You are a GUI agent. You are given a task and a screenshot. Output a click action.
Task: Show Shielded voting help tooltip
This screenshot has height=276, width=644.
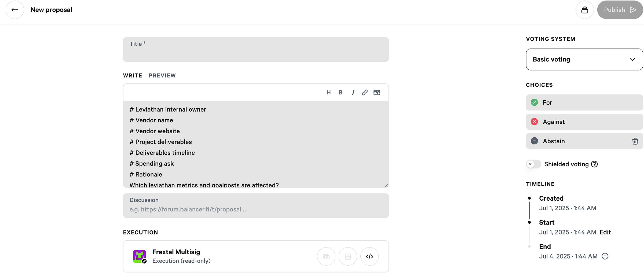594,164
